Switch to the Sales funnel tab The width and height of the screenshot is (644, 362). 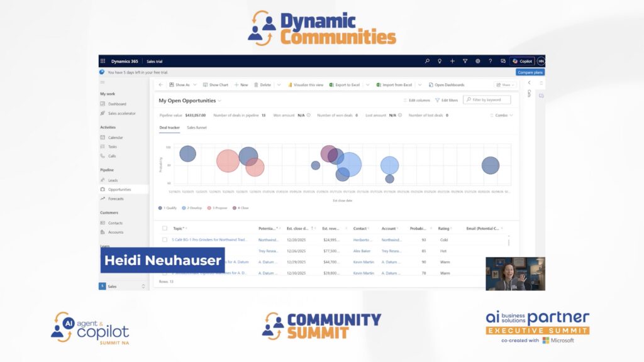click(x=196, y=128)
